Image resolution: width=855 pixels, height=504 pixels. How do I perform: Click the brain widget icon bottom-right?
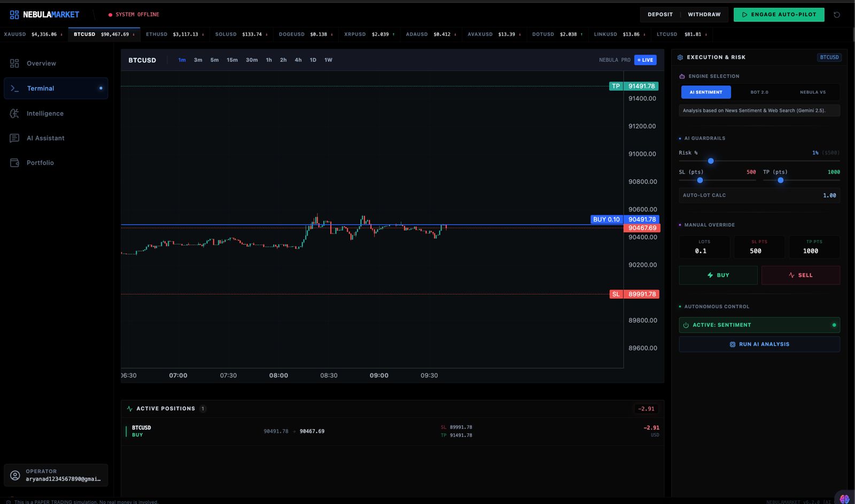(x=844, y=499)
